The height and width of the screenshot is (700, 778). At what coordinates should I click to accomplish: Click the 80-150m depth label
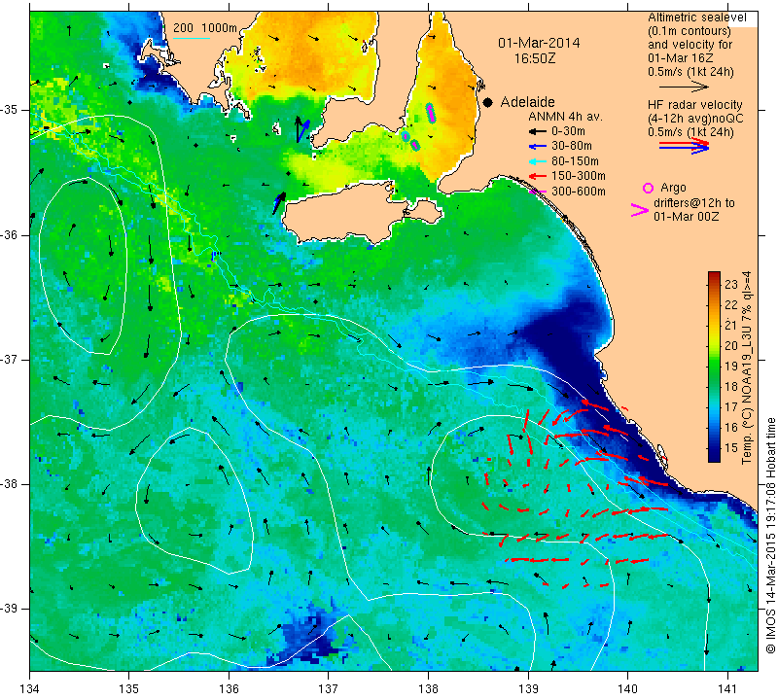pyautogui.click(x=575, y=161)
